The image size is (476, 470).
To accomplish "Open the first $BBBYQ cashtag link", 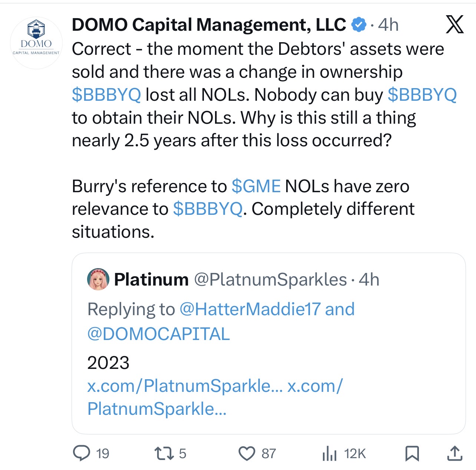I will tap(106, 95).
